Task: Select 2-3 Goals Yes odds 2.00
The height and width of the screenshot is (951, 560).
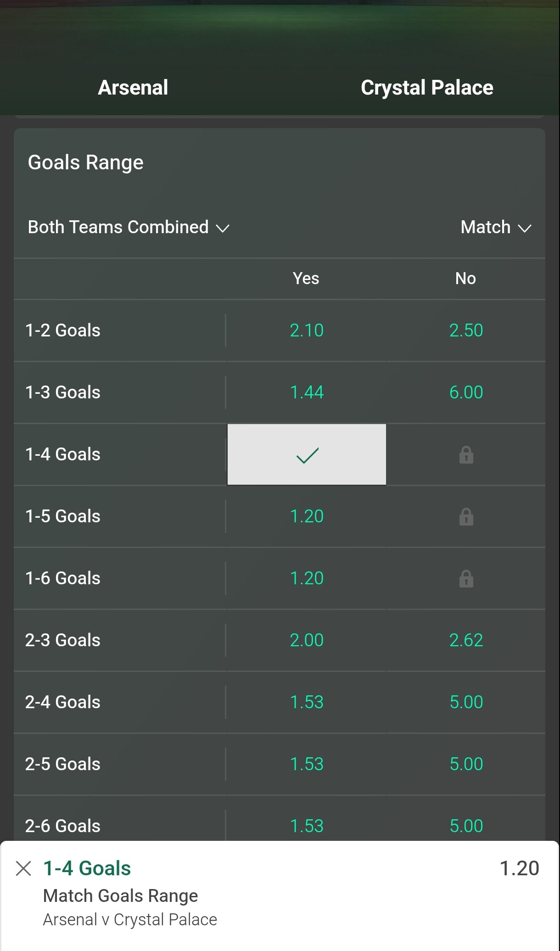Action: (x=307, y=640)
